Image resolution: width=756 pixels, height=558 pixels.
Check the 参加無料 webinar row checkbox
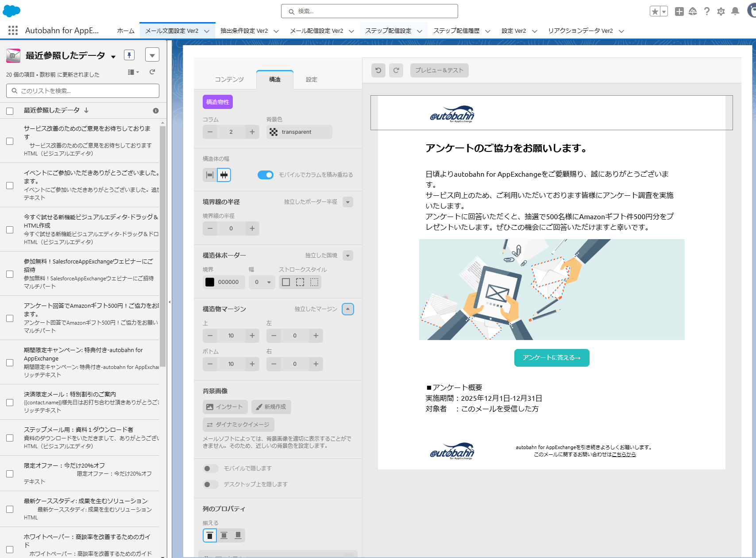click(x=10, y=274)
